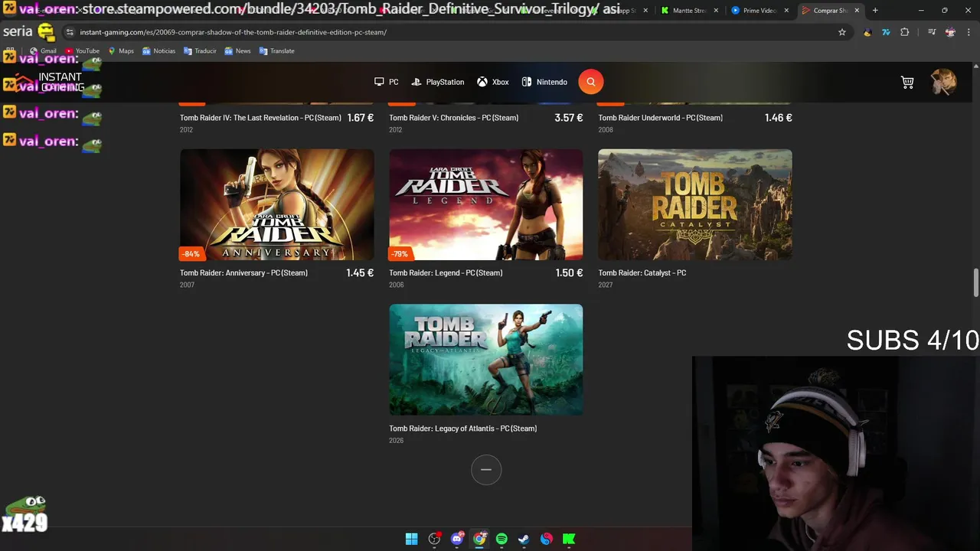Click Tomb Raider: Legend - PC (Steam) title
The image size is (980, 551).
(x=446, y=273)
